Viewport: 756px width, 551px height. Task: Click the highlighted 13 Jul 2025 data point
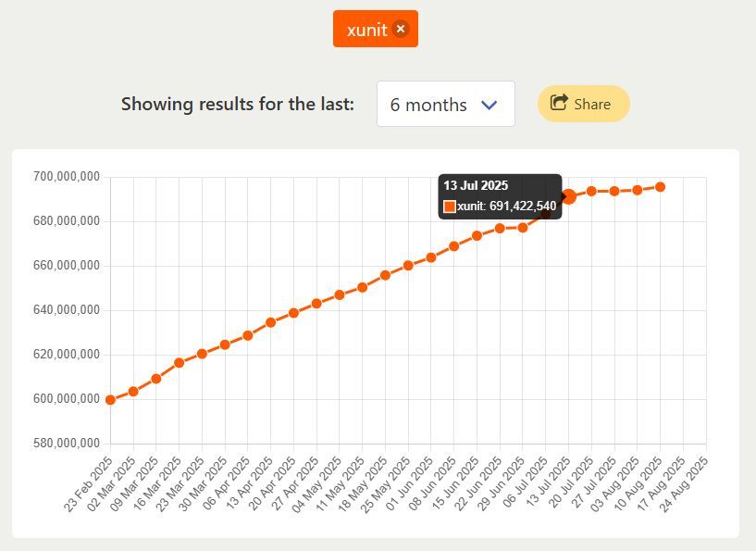pos(569,196)
